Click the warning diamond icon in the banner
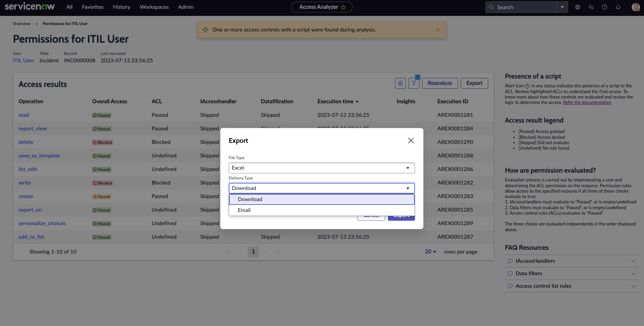The image size is (644, 326). [x=205, y=30]
